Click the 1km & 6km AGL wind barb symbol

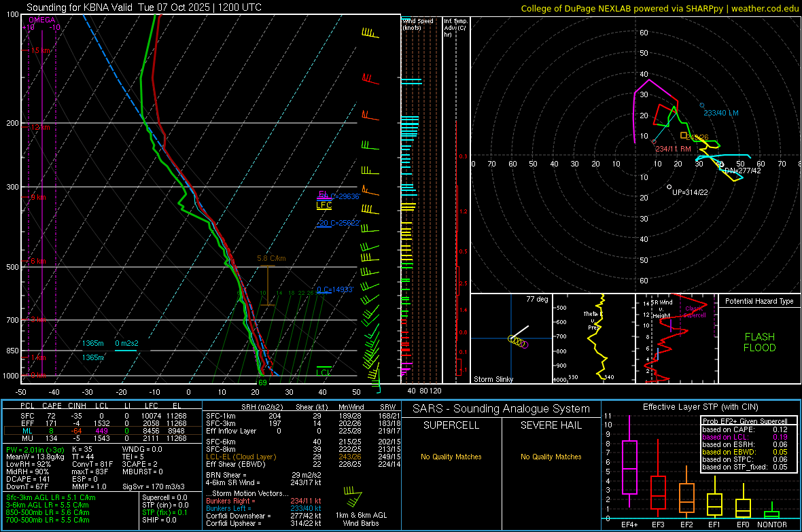pyautogui.click(x=353, y=497)
